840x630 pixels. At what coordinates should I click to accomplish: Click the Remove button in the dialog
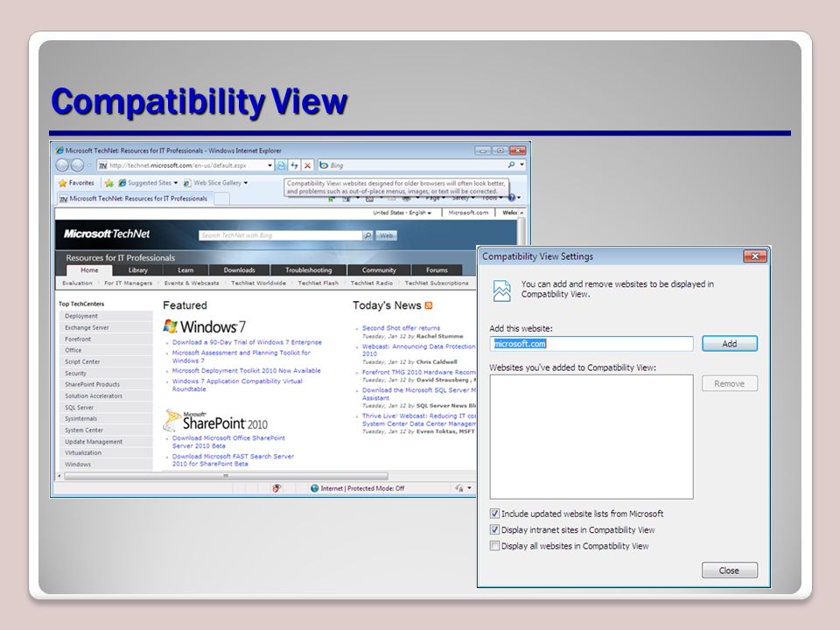730,383
